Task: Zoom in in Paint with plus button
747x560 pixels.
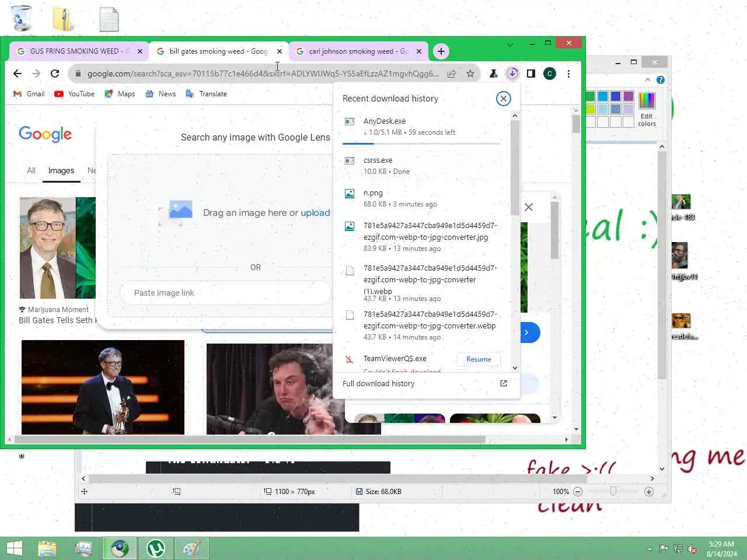Action: click(649, 492)
